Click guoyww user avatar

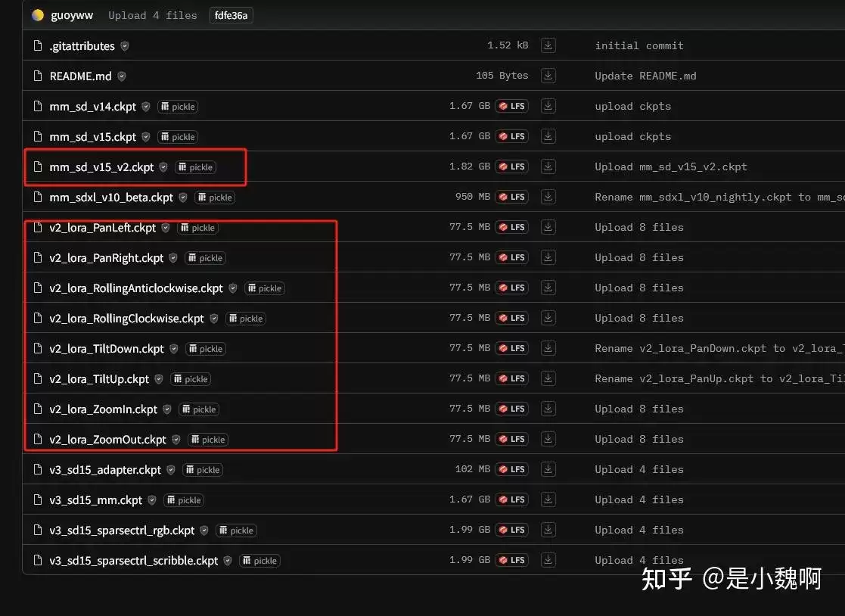(x=38, y=15)
